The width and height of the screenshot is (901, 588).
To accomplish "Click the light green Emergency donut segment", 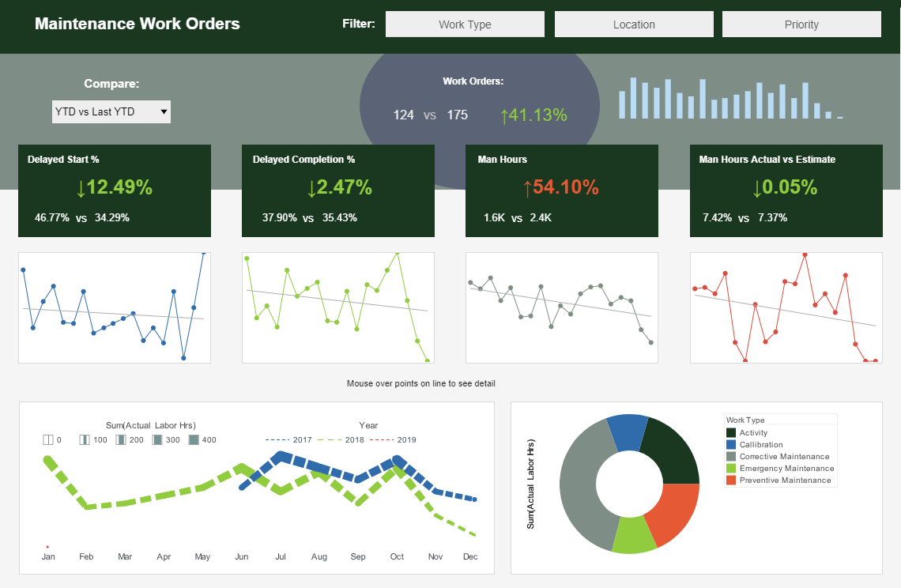I will point(634,536).
